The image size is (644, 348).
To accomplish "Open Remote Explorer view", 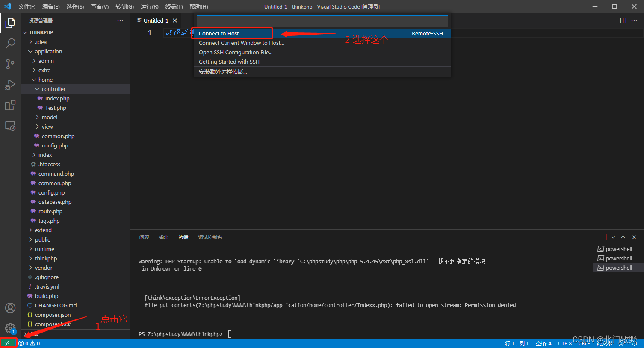I will click(10, 126).
